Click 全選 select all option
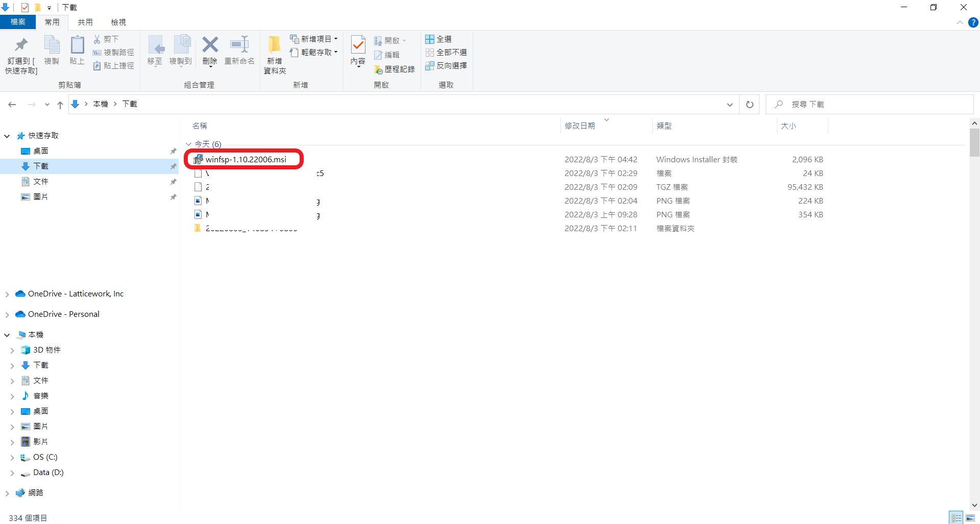Screen dimensions: 980x524 click(438, 39)
